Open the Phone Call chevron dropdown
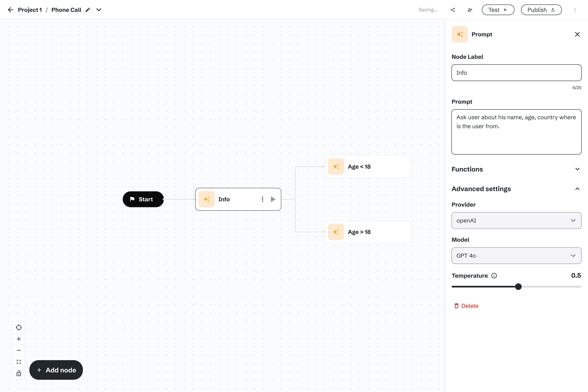Screen dimensions: 588x392 pyautogui.click(x=99, y=10)
